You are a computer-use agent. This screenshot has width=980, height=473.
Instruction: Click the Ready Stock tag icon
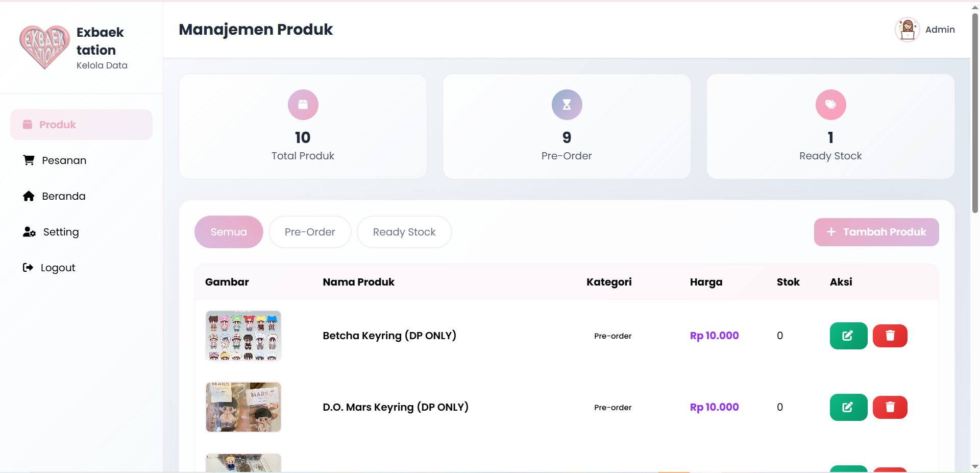tap(830, 105)
